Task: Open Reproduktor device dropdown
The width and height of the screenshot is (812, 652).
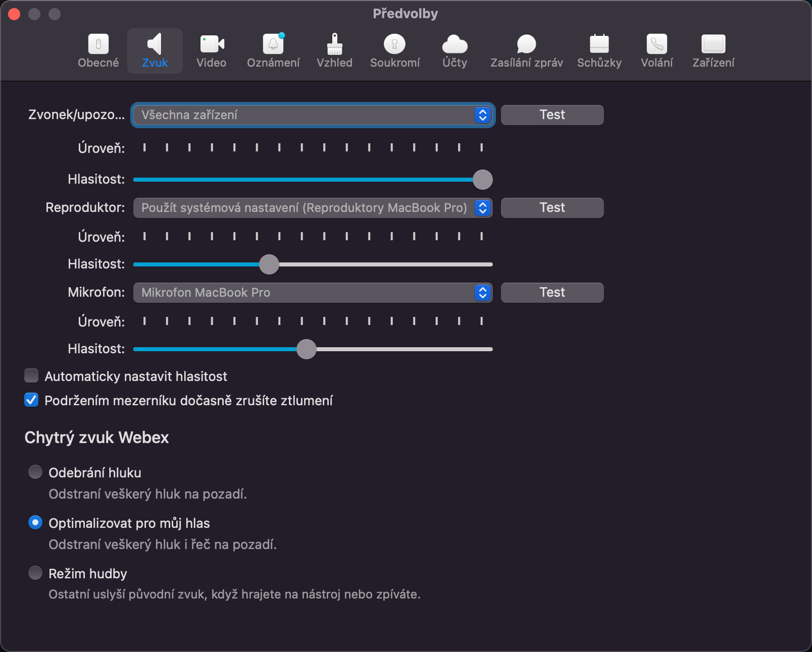Action: pyautogui.click(x=313, y=208)
